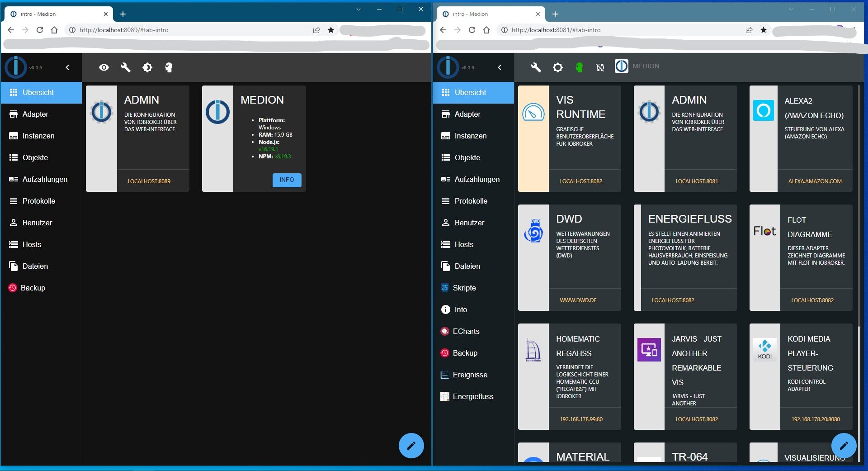
Task: Click the sync disabled icon in right toolbar
Action: [600, 67]
